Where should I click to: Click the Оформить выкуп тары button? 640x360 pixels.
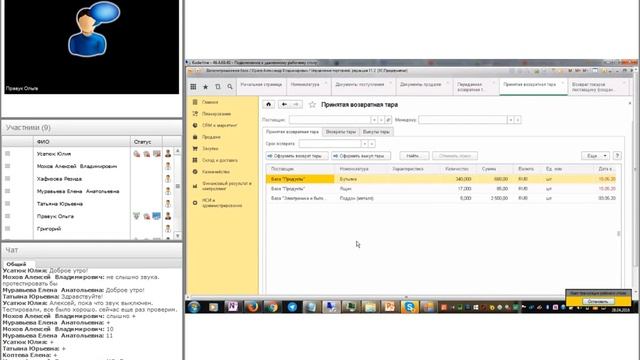click(361, 156)
